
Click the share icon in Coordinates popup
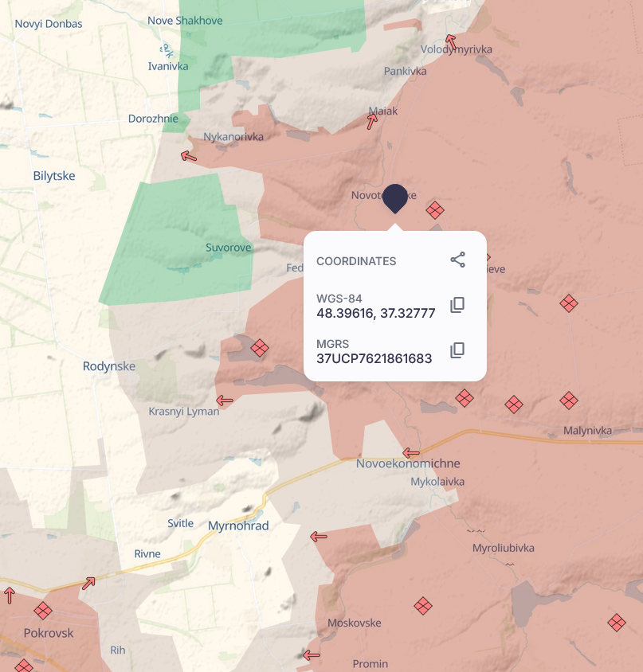coord(457,260)
